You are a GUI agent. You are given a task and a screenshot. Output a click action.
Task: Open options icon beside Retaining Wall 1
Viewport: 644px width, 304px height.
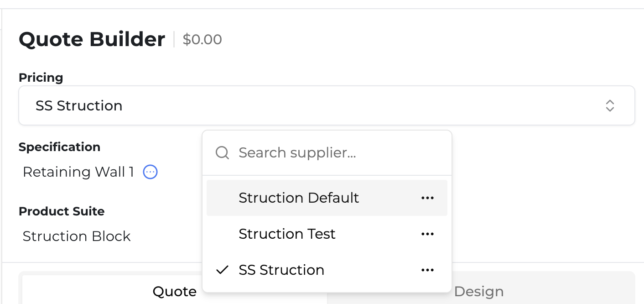151,172
